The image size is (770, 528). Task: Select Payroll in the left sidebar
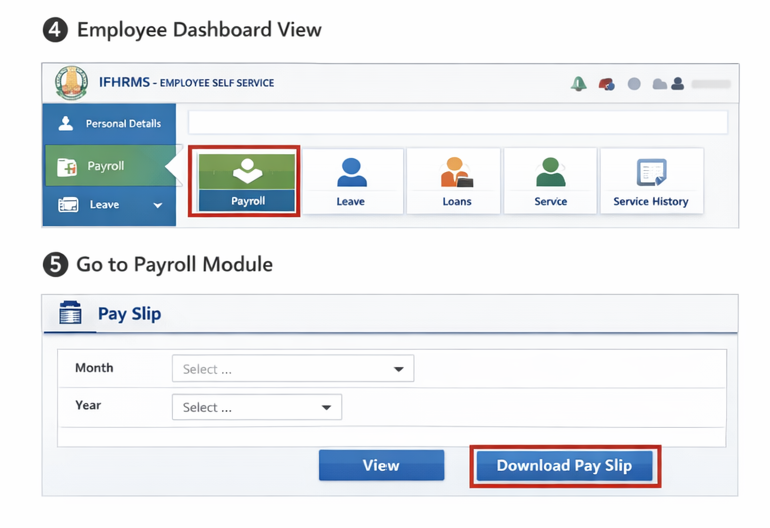[110, 166]
